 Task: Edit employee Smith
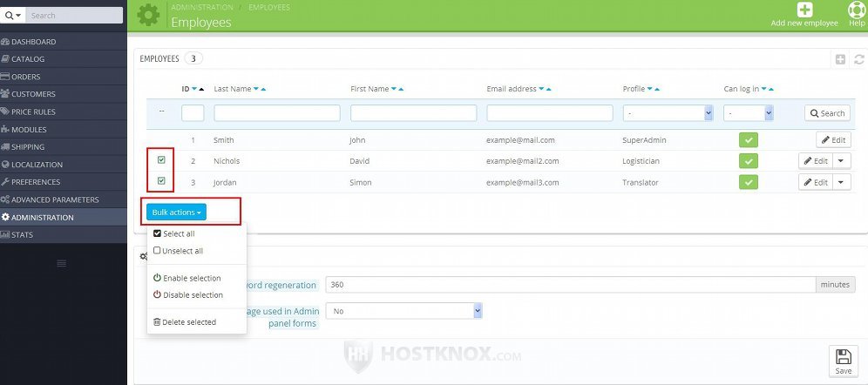(833, 140)
